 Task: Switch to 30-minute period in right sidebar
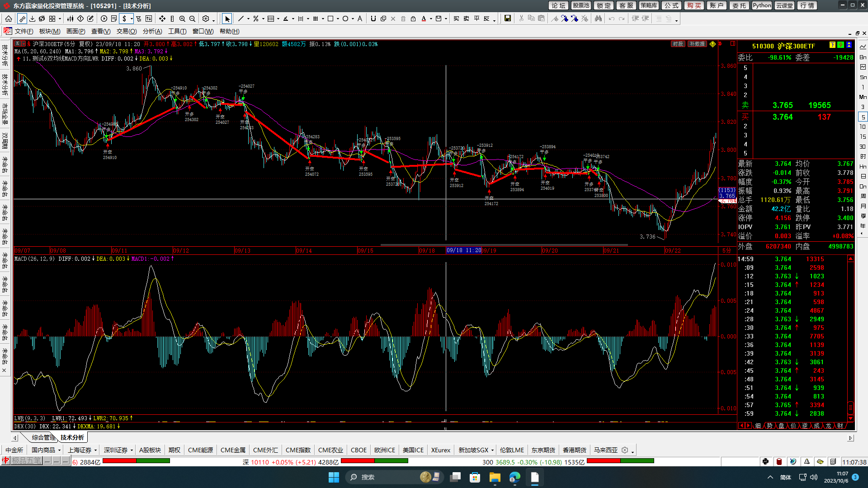(x=863, y=147)
